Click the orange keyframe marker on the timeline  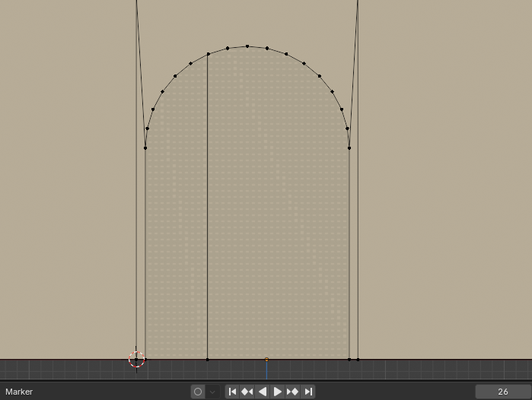pyautogui.click(x=266, y=360)
